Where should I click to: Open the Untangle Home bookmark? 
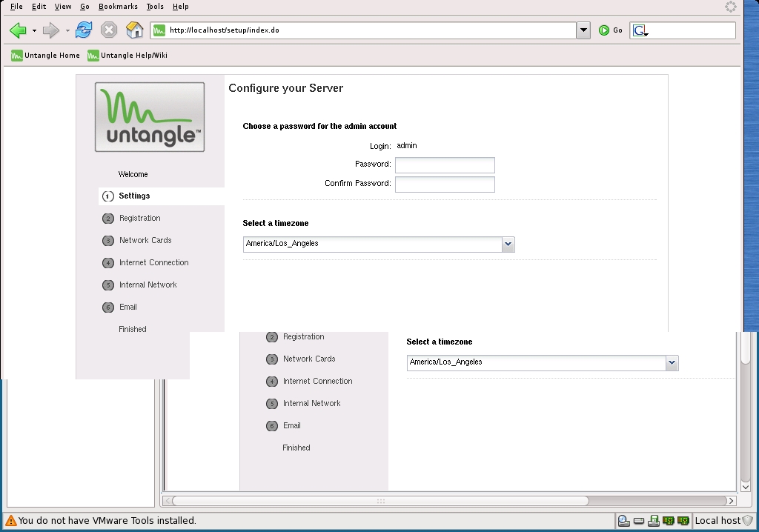45,55
